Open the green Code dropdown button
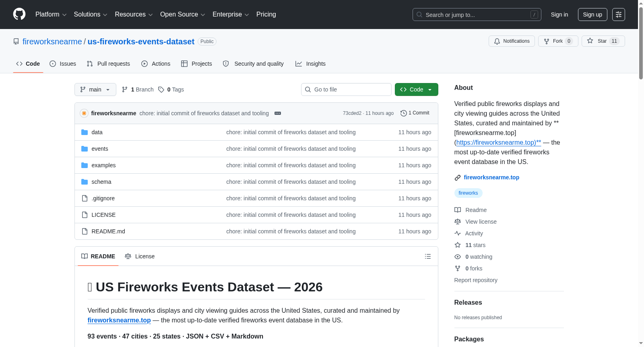Image resolution: width=644 pixels, height=347 pixels. coord(417,89)
